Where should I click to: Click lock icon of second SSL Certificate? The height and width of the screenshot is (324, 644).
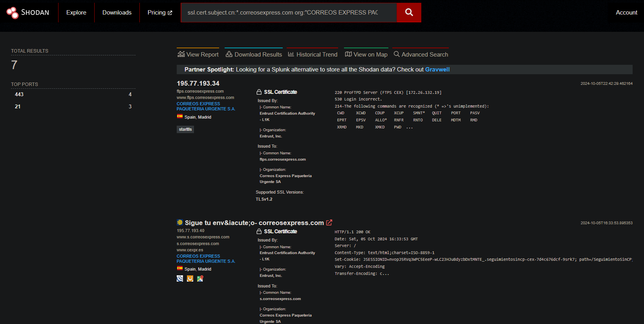click(x=259, y=231)
